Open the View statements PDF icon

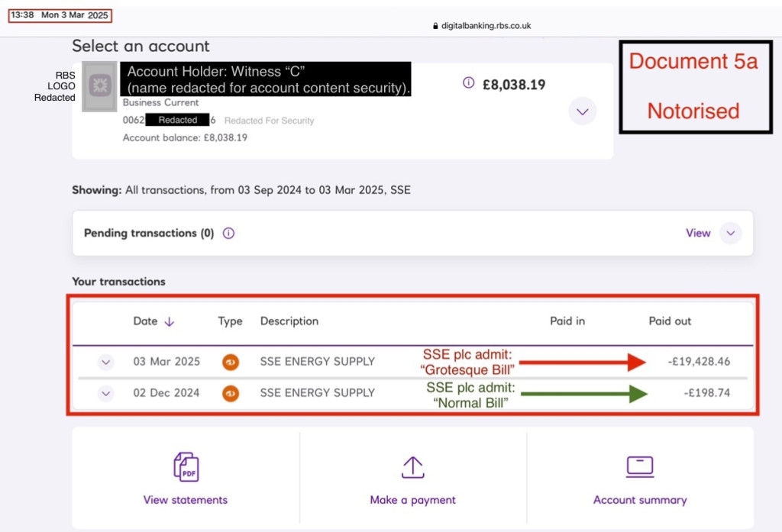[x=186, y=466]
